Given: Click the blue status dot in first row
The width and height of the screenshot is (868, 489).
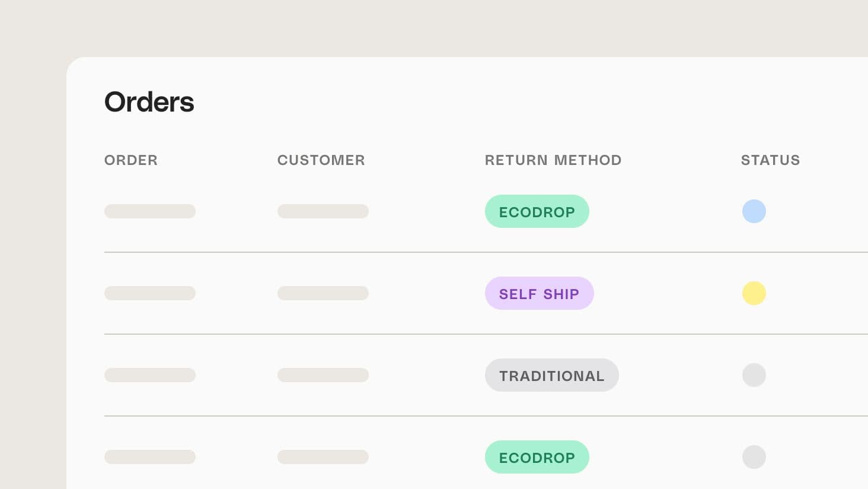Looking at the screenshot, I should coord(754,211).
